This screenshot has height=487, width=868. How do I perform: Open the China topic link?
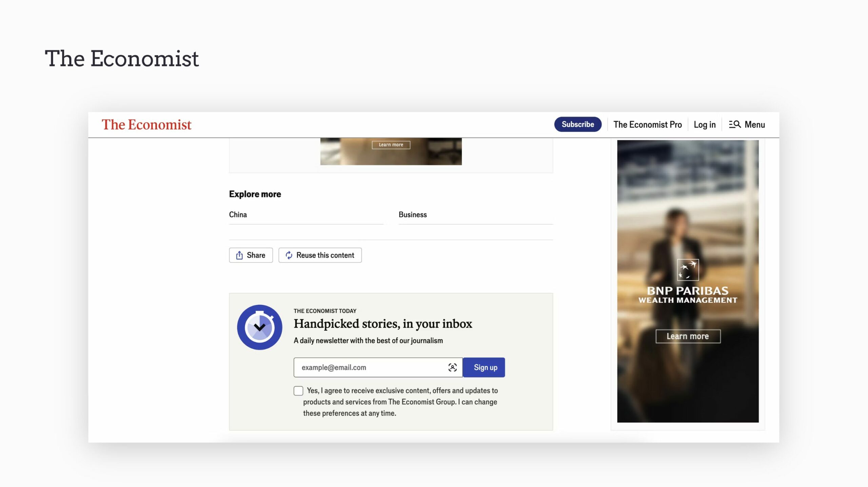coord(238,215)
